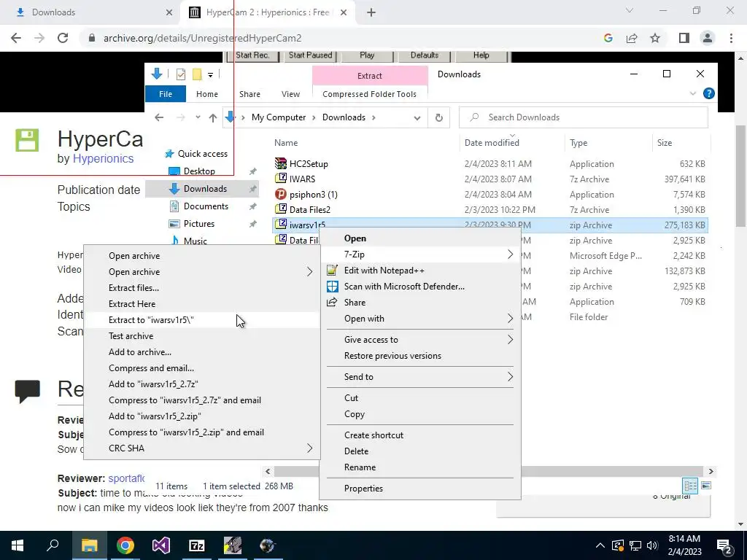Open Explorer help question mark icon
Image resolution: width=747 pixels, height=560 pixels.
[709, 93]
